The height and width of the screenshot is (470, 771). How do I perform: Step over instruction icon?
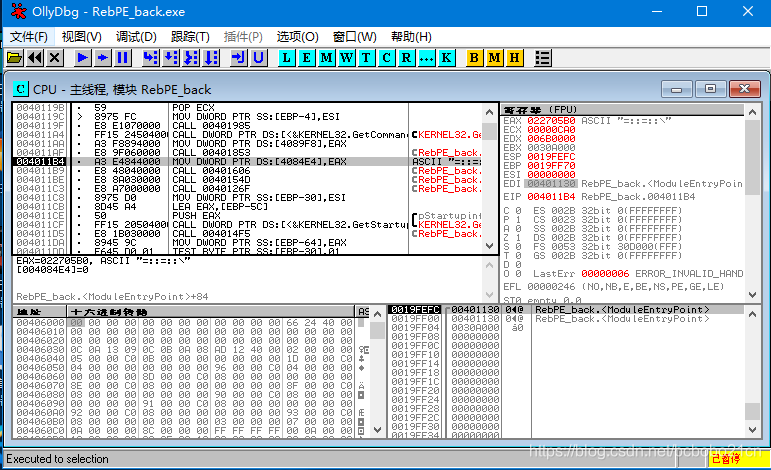(171, 58)
